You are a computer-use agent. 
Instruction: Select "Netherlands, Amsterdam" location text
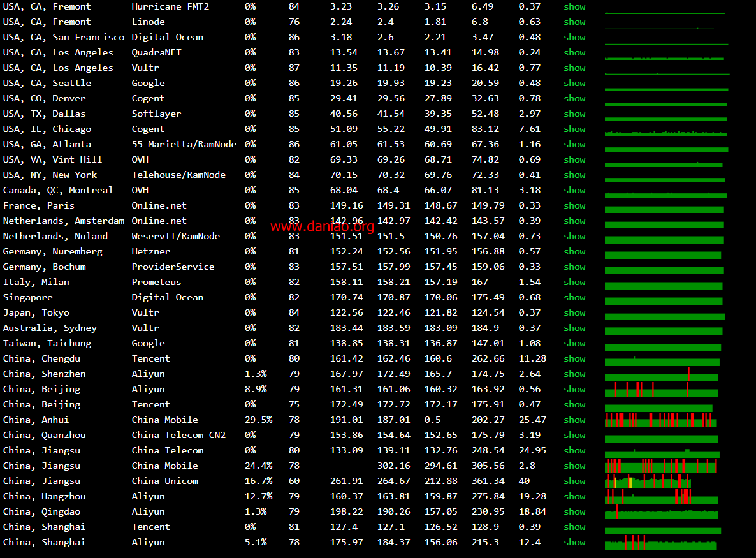tap(64, 221)
